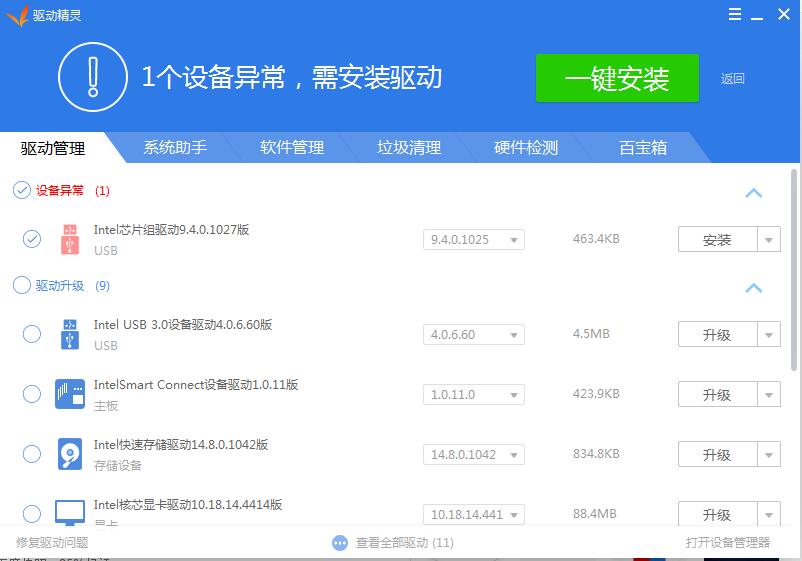The width and height of the screenshot is (802, 561).
Task: Click the exclamation warning circle icon
Action: coord(93,77)
